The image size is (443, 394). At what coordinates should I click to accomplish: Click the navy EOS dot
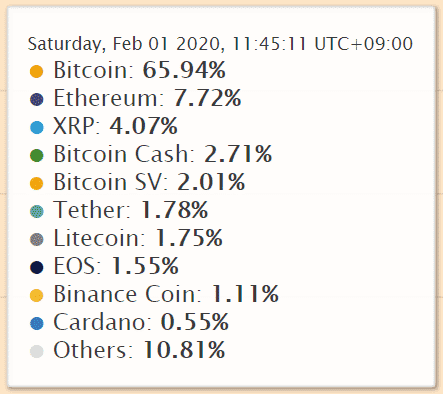37,267
